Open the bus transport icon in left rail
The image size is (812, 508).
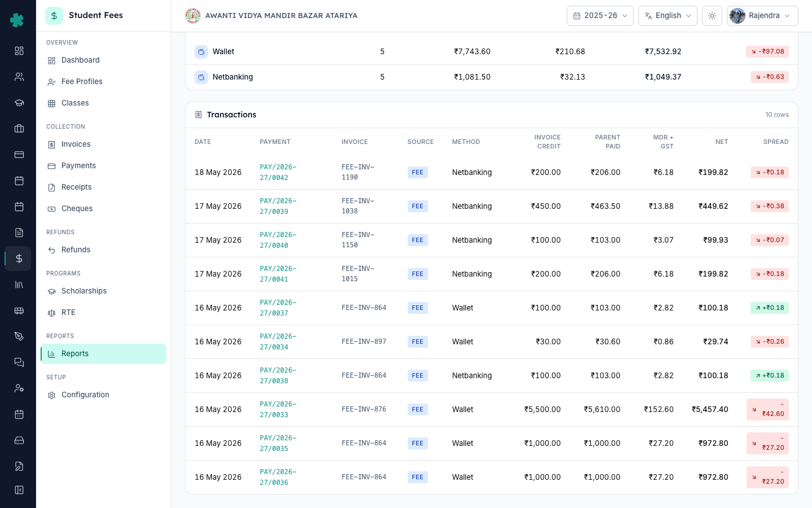19,310
